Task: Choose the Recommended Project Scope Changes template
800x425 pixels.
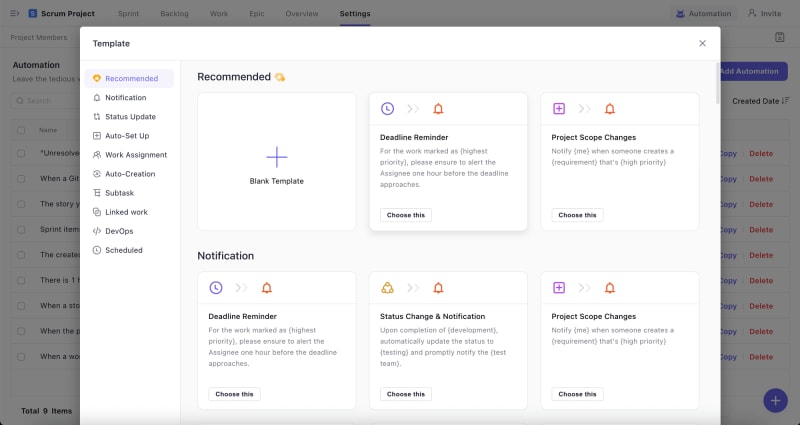Action: (x=577, y=215)
